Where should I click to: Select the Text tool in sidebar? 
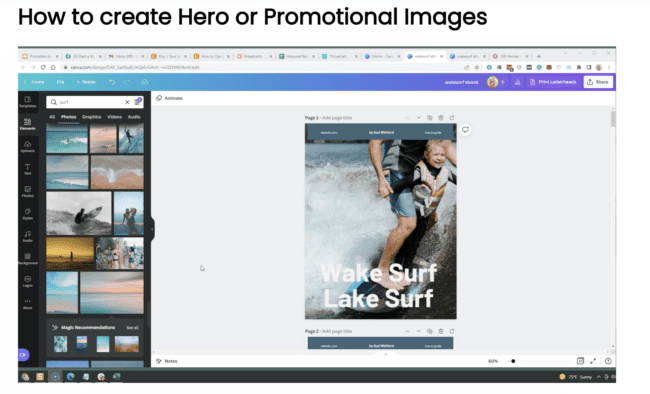27,169
